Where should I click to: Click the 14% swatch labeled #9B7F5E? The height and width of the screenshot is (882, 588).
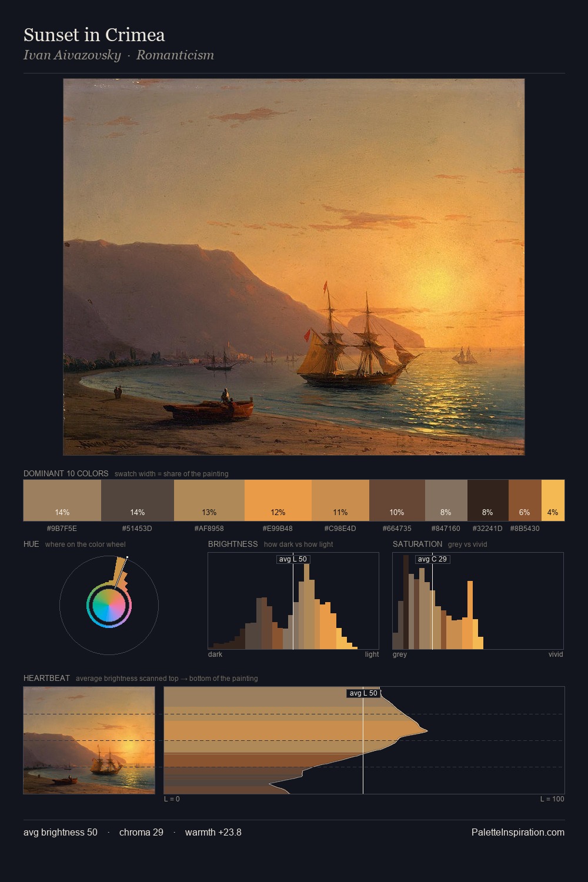click(x=62, y=500)
